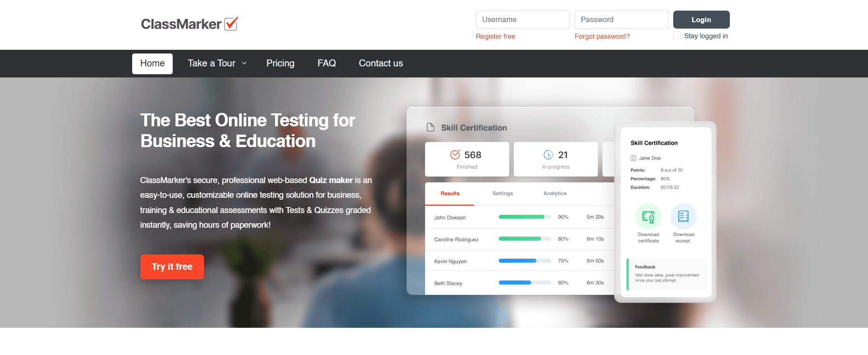Screen dimensions: 868x355
Task: Click the ClassMarker checkmark logo icon
Action: [231, 23]
